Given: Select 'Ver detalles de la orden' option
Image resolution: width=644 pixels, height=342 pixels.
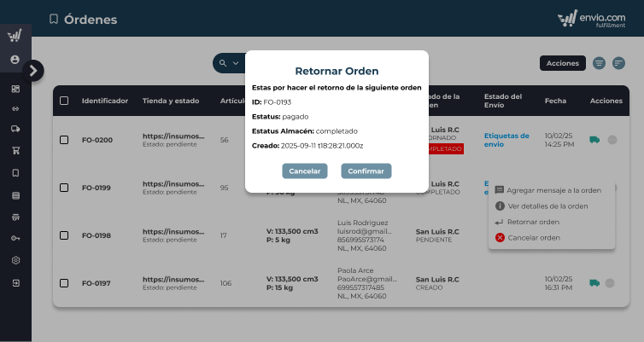Looking at the screenshot, I should click(547, 206).
